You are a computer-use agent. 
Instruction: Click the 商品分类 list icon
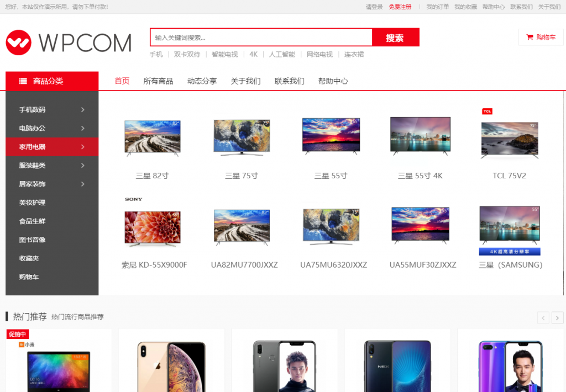[23, 81]
